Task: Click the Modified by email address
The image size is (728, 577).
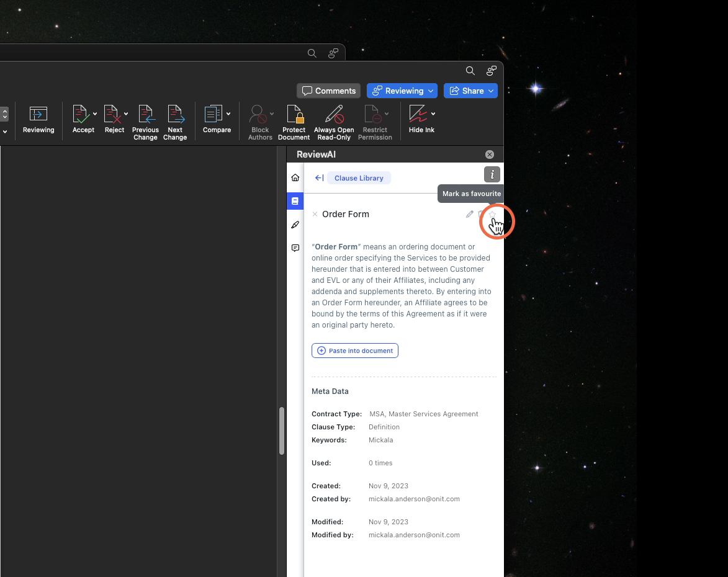Action: 414,535
